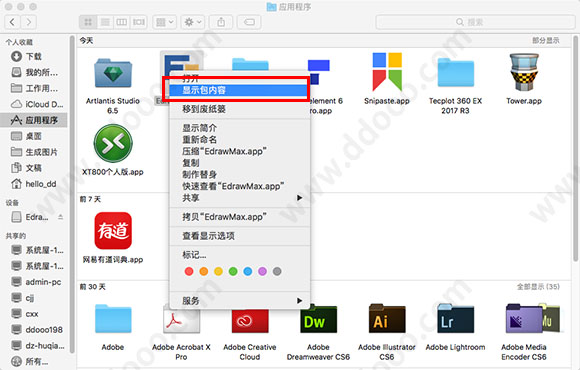Go back with the toolbar back arrow

coord(12,22)
